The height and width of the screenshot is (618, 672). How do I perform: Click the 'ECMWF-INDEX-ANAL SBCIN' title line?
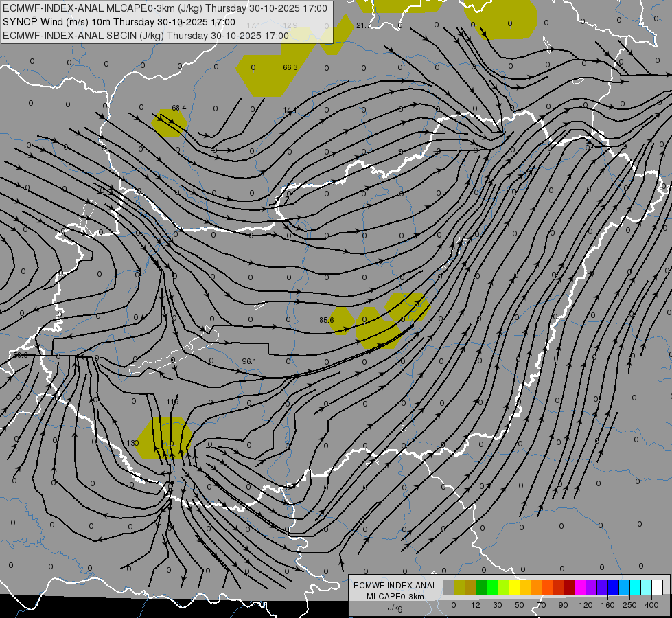click(146, 36)
